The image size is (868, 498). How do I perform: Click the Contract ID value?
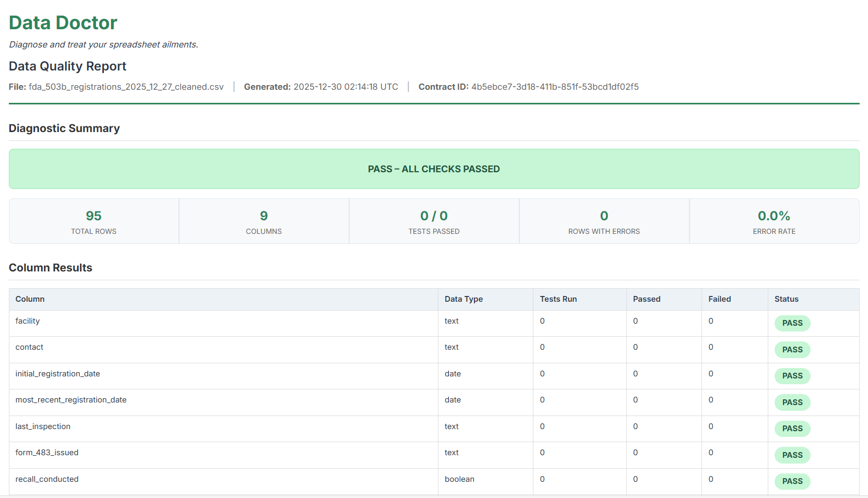[x=555, y=87]
